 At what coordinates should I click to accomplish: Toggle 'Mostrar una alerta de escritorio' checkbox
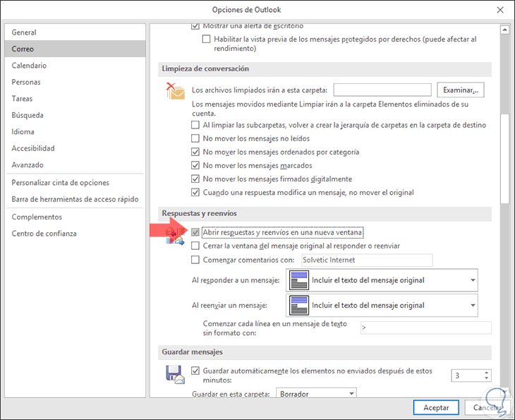click(x=195, y=26)
